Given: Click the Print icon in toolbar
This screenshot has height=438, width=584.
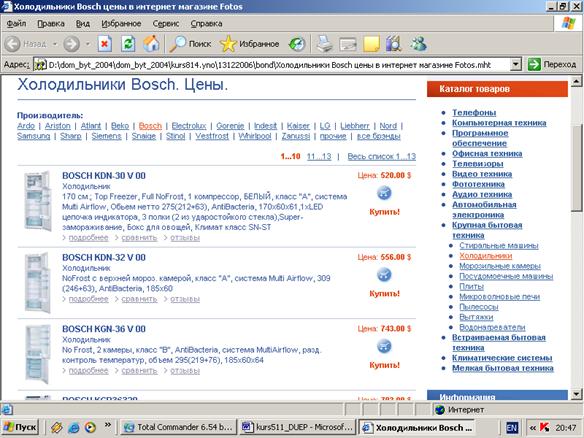Looking at the screenshot, I should tap(324, 44).
